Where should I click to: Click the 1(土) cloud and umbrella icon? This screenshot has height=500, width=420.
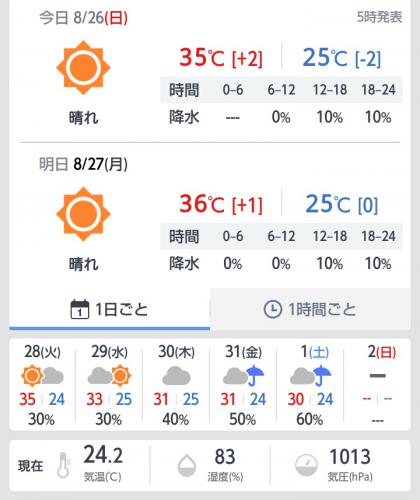(x=310, y=376)
